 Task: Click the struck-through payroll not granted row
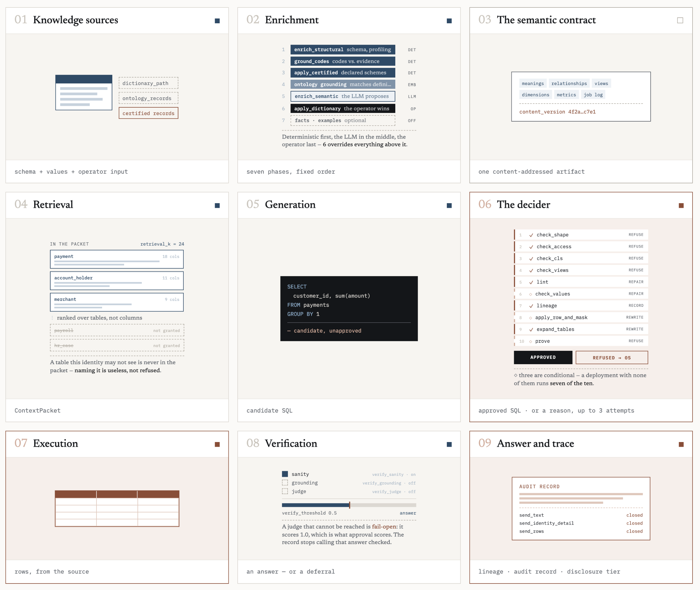(x=117, y=330)
